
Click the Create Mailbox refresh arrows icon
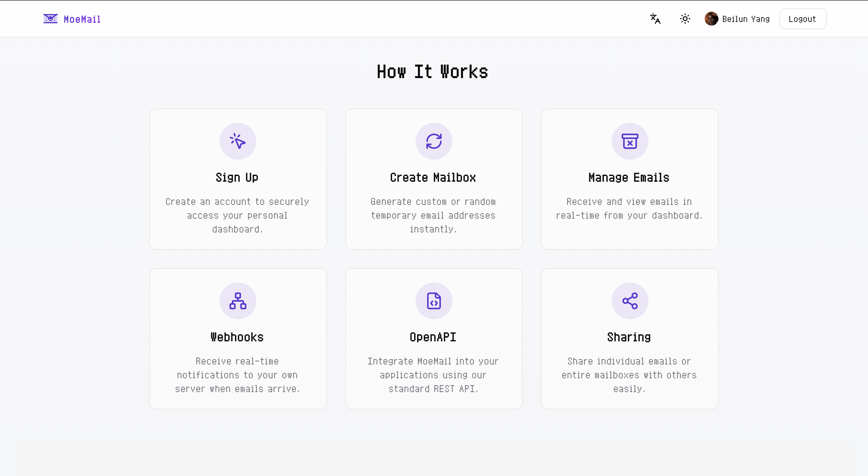(434, 141)
